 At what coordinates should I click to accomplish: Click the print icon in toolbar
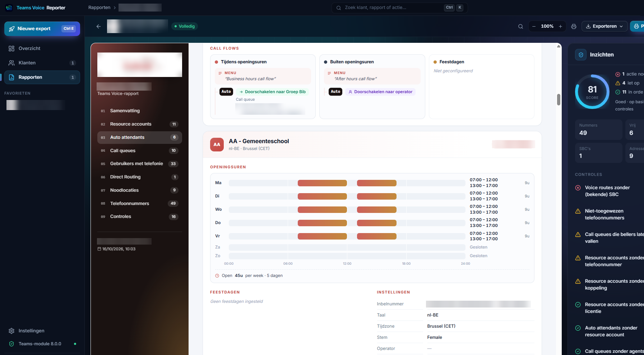(x=574, y=26)
